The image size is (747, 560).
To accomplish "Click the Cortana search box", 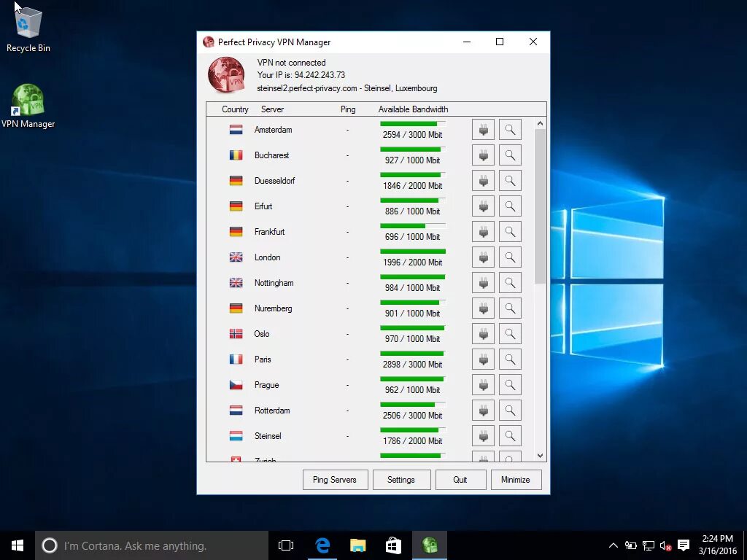I will point(152,545).
